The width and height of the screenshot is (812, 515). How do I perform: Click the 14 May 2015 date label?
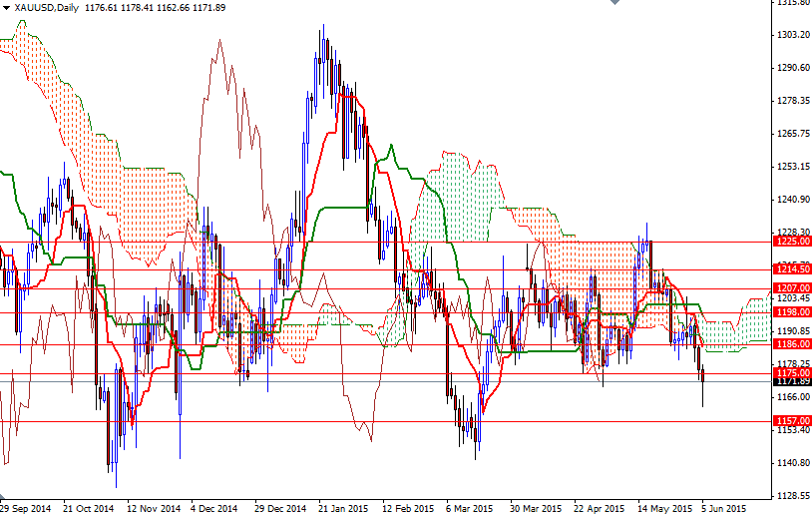[662, 507]
